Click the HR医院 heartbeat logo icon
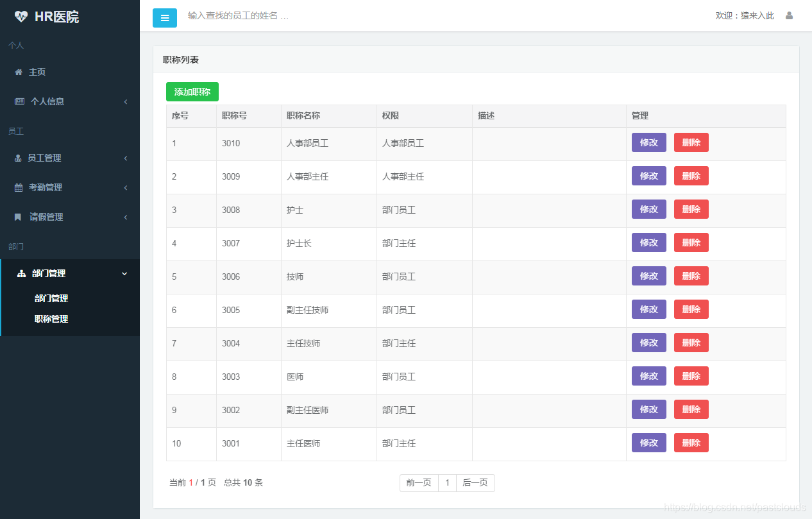Viewport: 812px width, 519px height. 21,17
